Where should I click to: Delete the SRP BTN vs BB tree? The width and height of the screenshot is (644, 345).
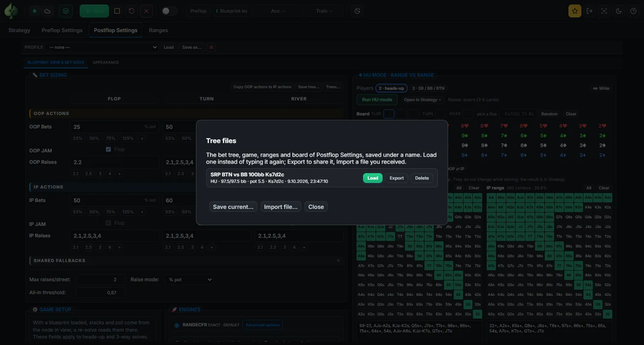coord(422,178)
